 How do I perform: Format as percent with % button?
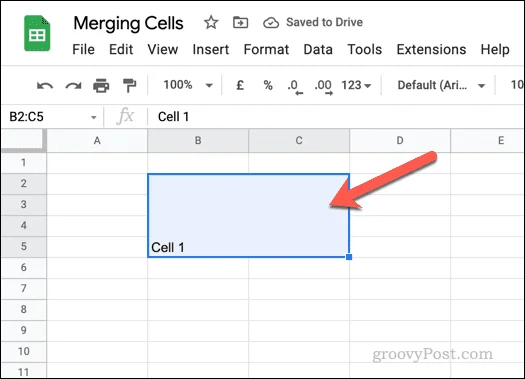pos(268,85)
